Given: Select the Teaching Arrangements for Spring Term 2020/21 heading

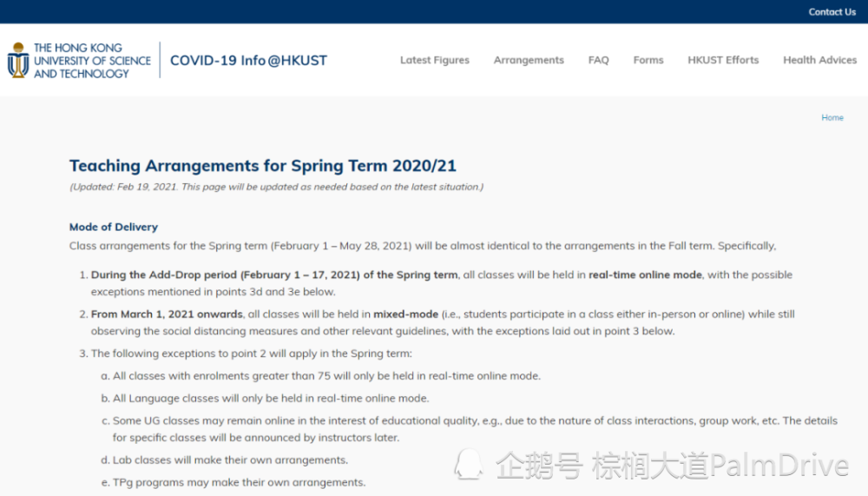Looking at the screenshot, I should click(263, 166).
